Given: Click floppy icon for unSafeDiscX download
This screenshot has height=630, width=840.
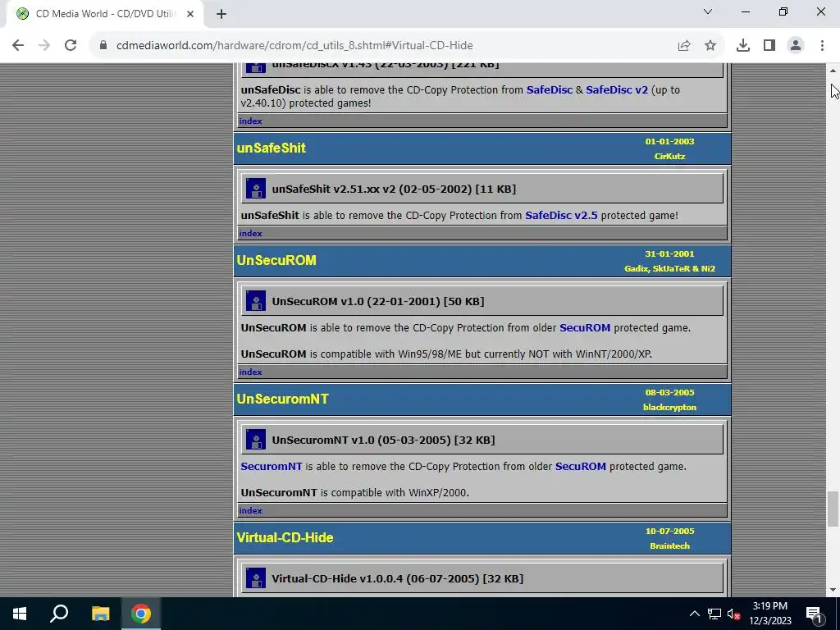Looking at the screenshot, I should (256, 67).
